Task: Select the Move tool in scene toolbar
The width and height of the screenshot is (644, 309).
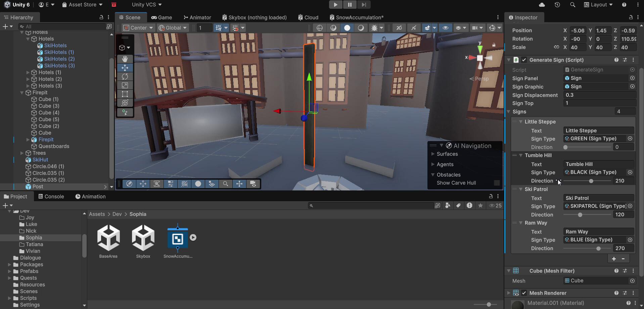Action: 125,68
